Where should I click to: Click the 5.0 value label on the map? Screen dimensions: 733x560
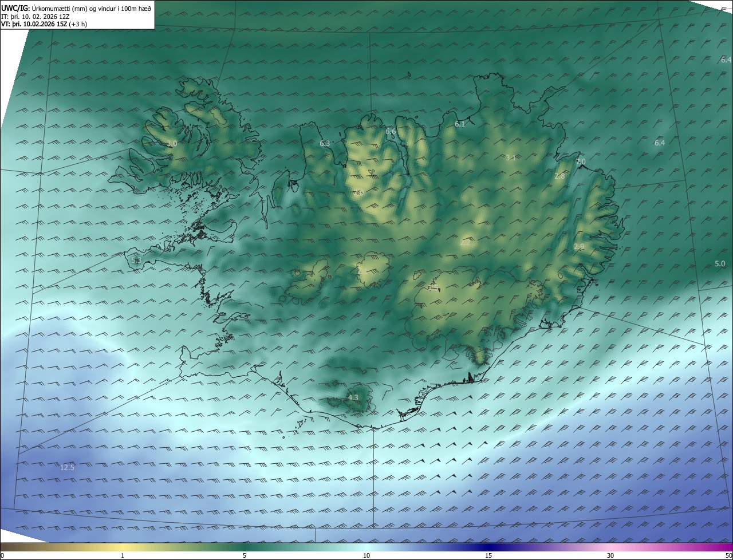[x=720, y=264]
